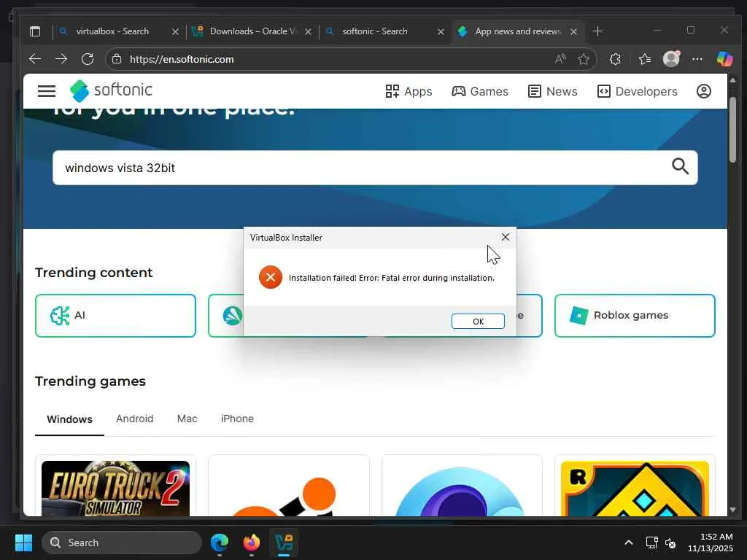Open the Softonic user account icon
747x560 pixels.
[x=704, y=91]
